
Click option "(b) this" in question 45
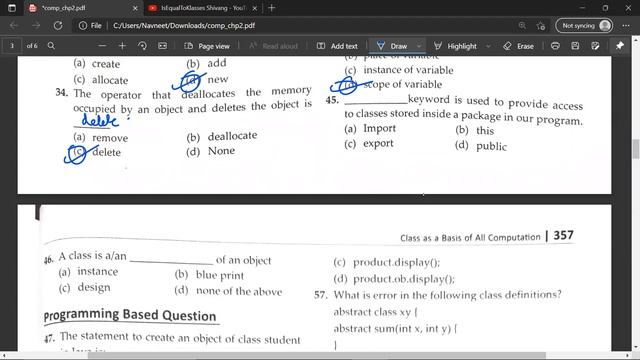point(475,130)
